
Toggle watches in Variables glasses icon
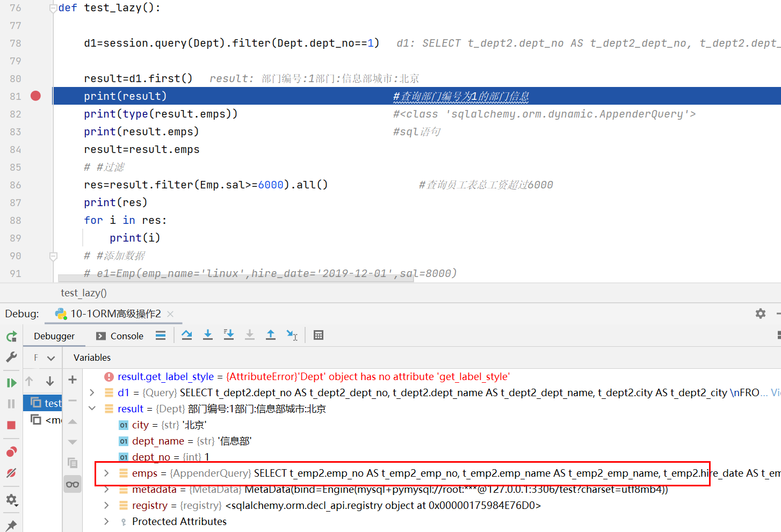(x=73, y=484)
